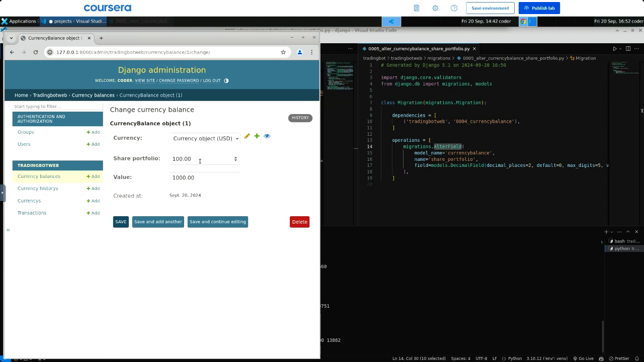Open Coursera settings gear icon
The width and height of the screenshot is (644, 362).
click(435, 8)
